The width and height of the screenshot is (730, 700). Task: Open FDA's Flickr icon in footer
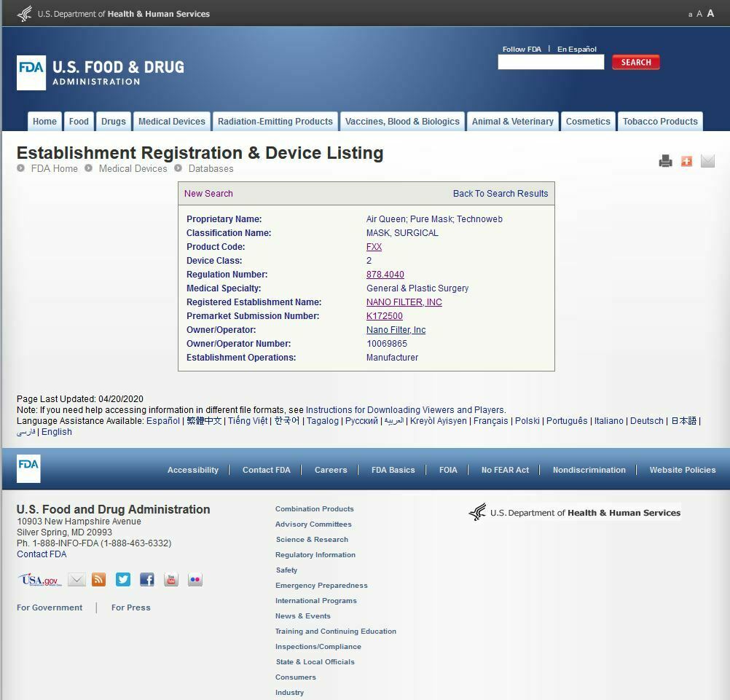[x=195, y=580]
